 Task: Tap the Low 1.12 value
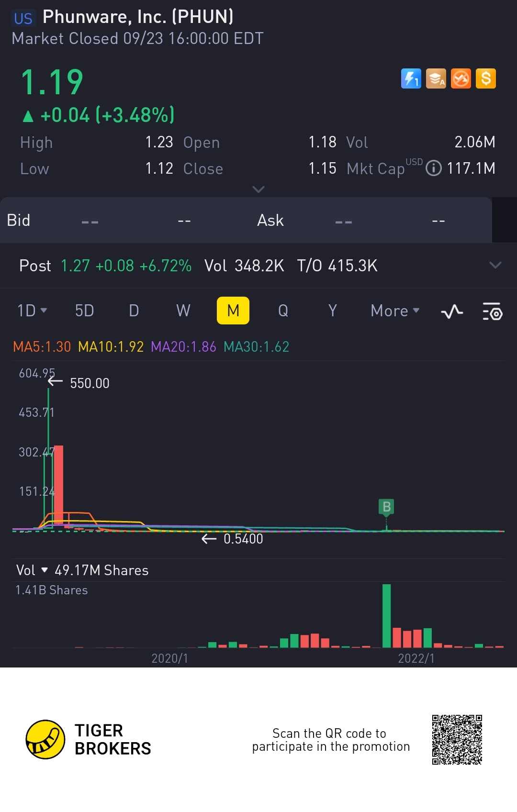point(159,168)
